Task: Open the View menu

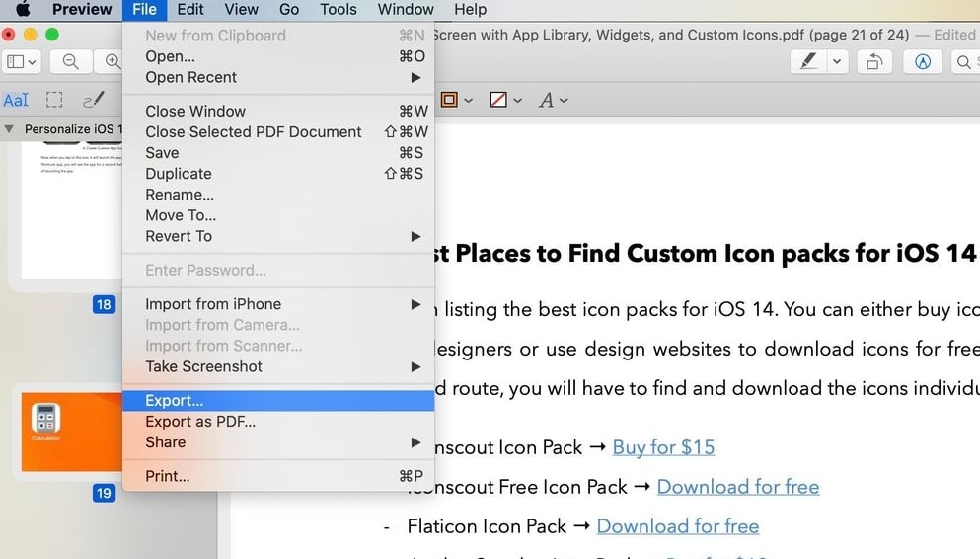Action: 241,9
